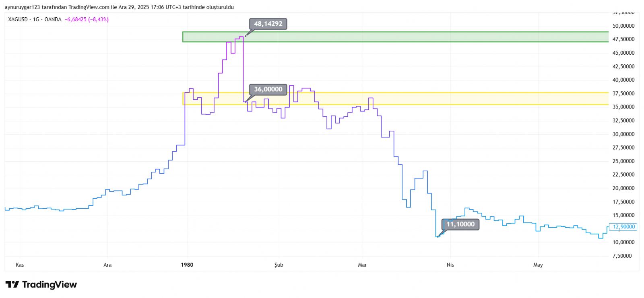Select the 36,00000 callout label
The height and width of the screenshot is (298, 644).
(268, 89)
